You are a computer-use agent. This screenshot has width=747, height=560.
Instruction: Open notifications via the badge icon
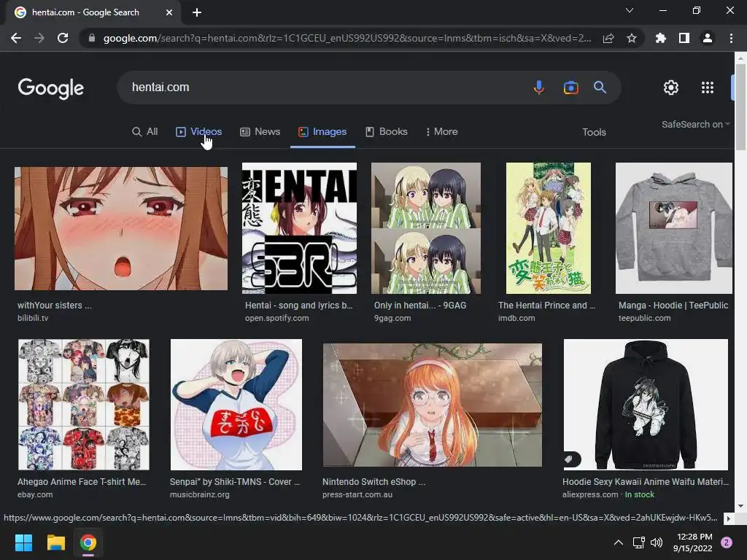[727, 542]
